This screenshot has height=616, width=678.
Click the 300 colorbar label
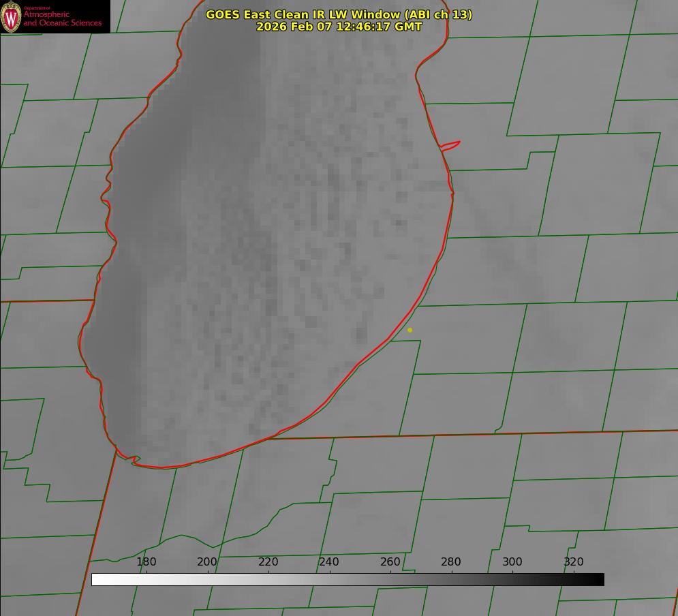click(x=512, y=561)
